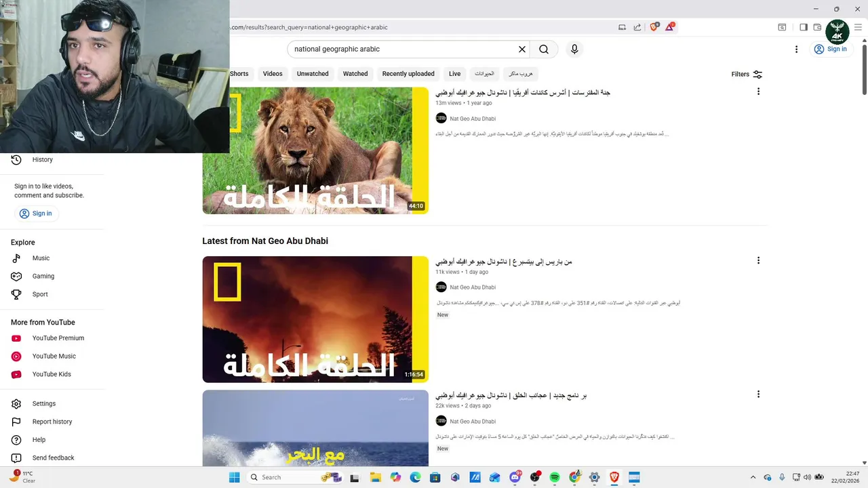
Task: Show hidden system tray icons
Action: [753, 477]
